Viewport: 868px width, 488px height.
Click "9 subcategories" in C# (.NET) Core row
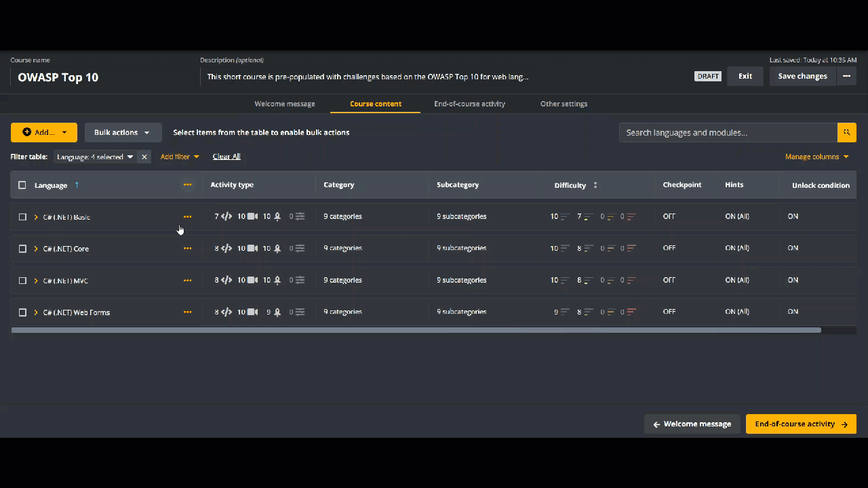point(462,248)
